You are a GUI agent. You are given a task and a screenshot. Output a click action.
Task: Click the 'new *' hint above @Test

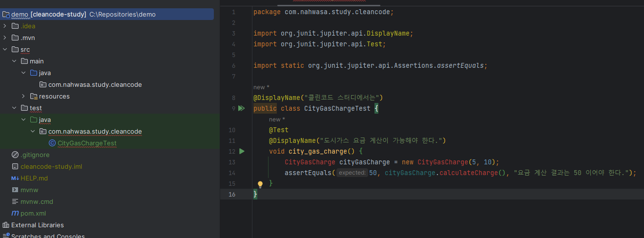[x=277, y=119]
